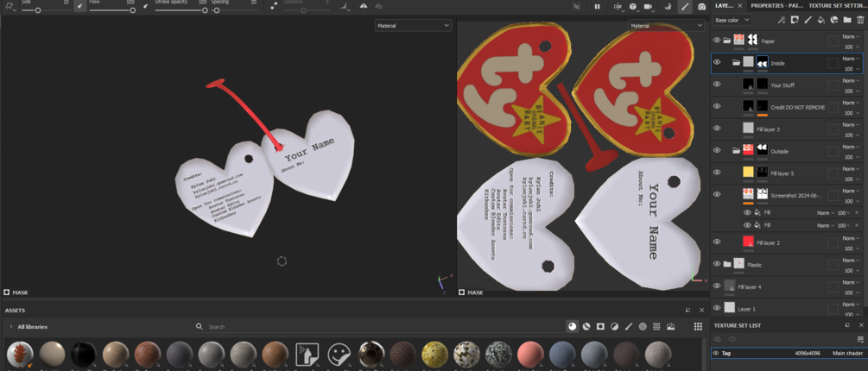
Task: Delete selected layer with trash icon
Action: (x=860, y=20)
